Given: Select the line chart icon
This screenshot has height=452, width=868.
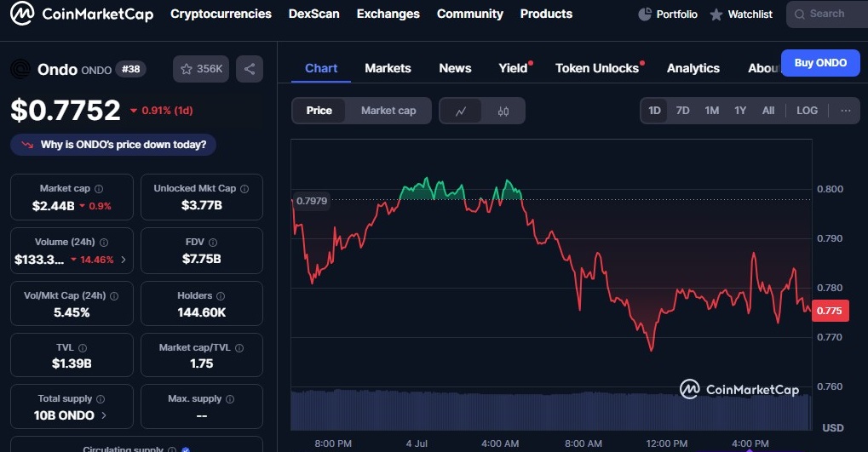Looking at the screenshot, I should point(461,111).
